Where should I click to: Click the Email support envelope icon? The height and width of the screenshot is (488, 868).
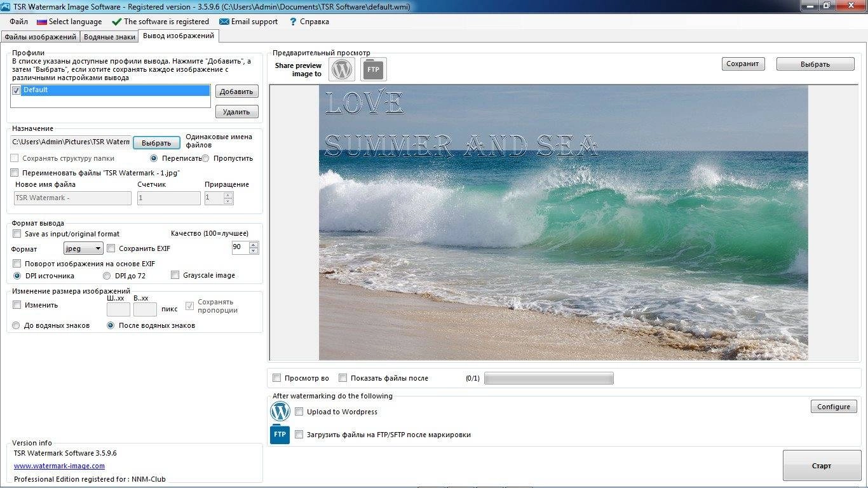[224, 22]
